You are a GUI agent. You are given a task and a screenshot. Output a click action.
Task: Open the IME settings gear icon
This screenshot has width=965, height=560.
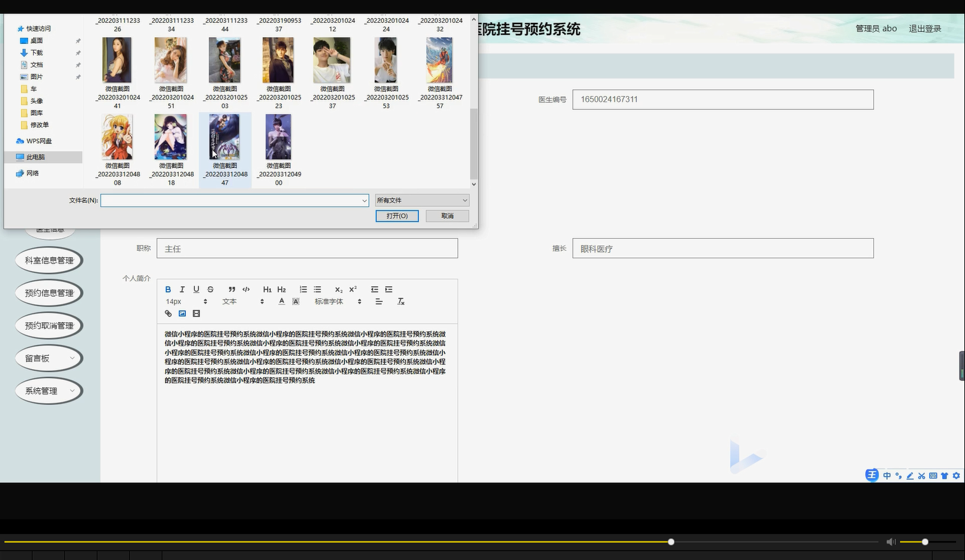coord(956,475)
